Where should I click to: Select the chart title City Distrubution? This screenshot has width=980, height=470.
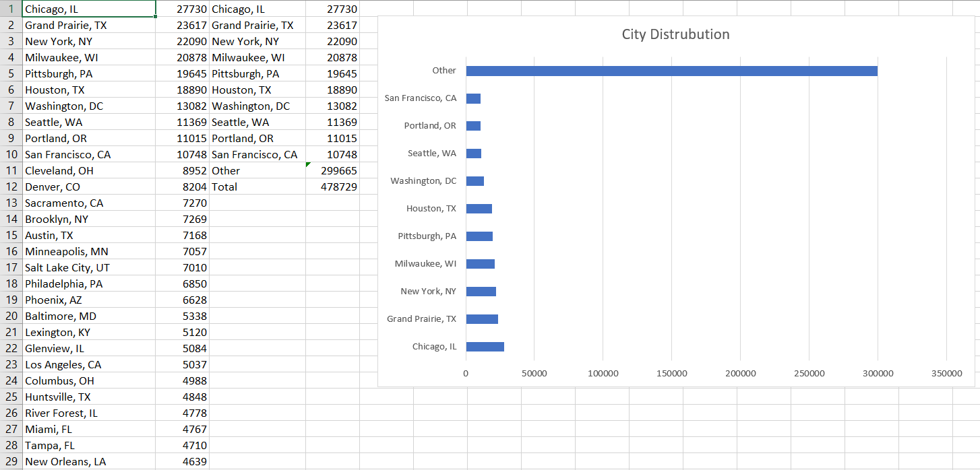(675, 34)
